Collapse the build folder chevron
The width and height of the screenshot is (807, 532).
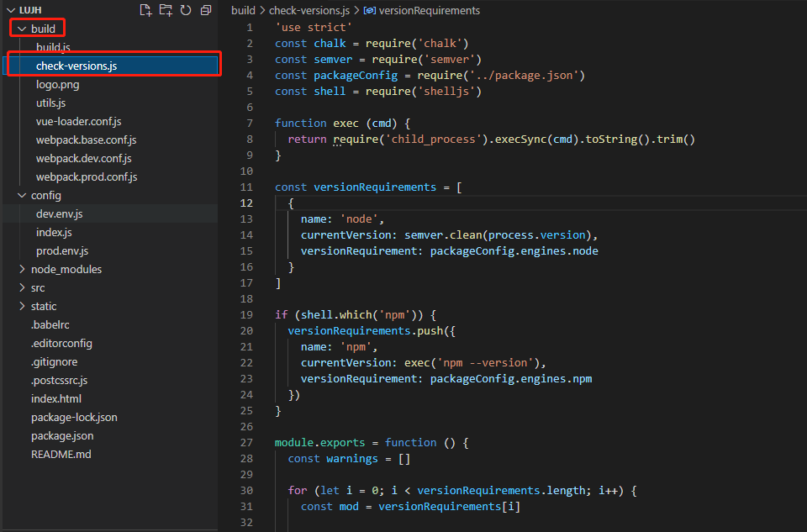(22, 29)
